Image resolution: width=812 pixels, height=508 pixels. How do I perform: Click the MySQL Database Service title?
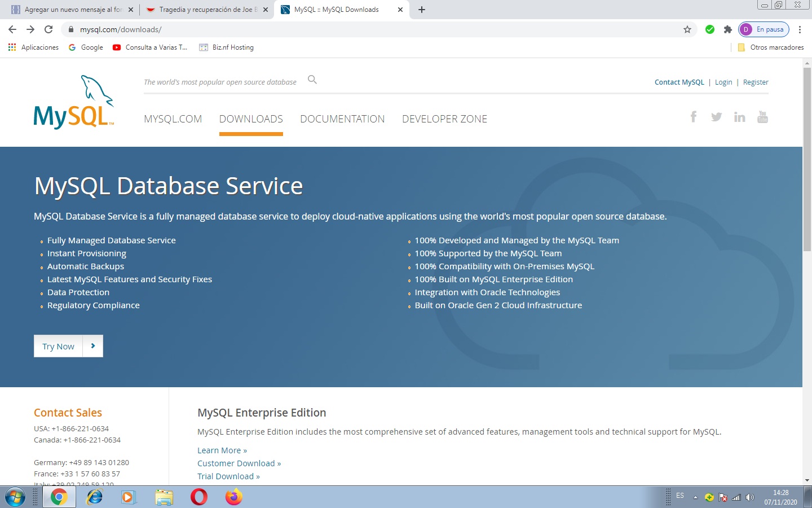(169, 186)
